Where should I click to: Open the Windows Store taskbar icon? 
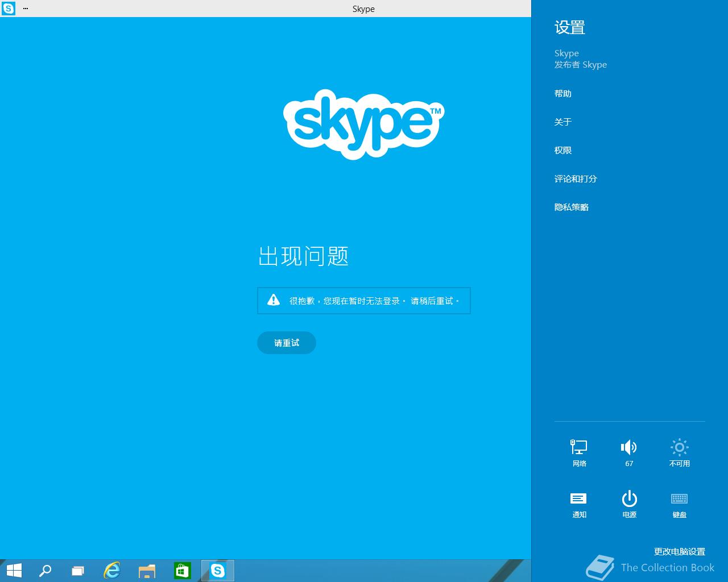point(182,571)
